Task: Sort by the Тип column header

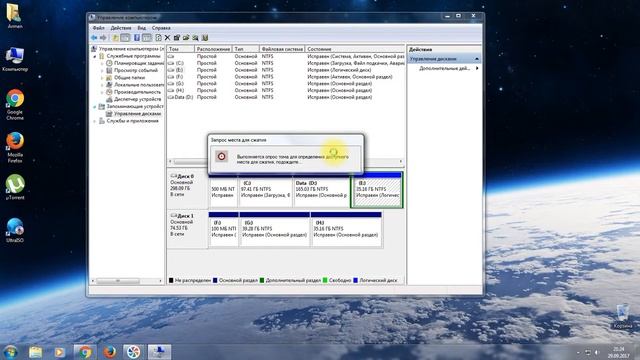Action: point(246,49)
